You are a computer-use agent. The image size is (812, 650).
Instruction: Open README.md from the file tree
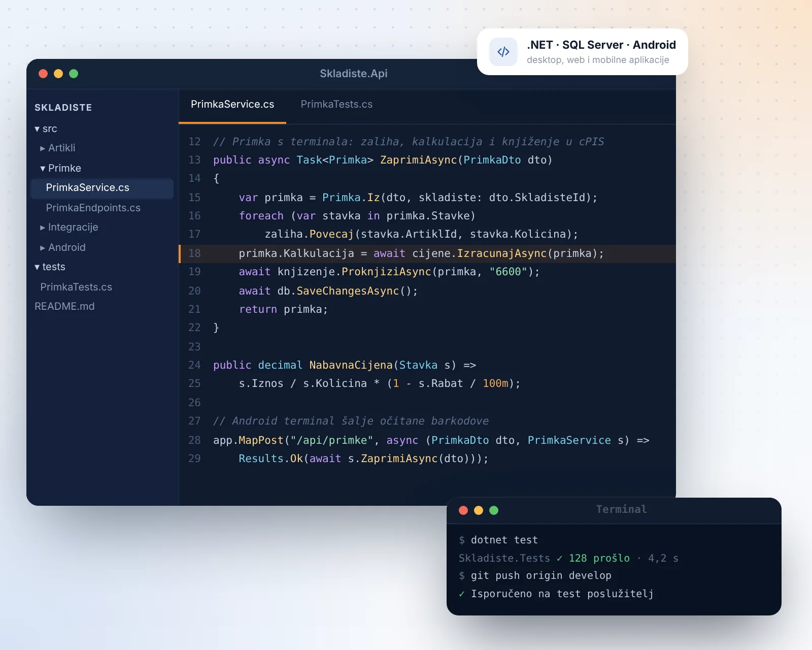coord(64,306)
